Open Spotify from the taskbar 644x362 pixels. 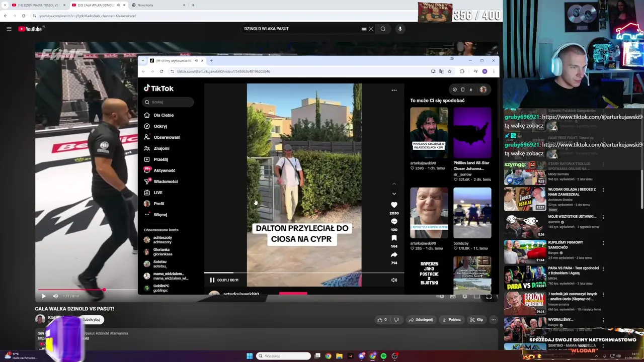point(383,356)
